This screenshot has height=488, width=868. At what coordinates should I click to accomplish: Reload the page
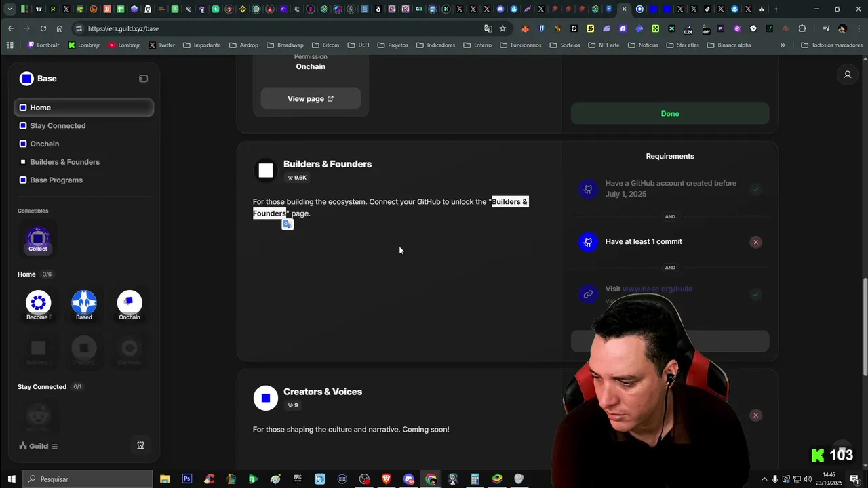(x=43, y=28)
